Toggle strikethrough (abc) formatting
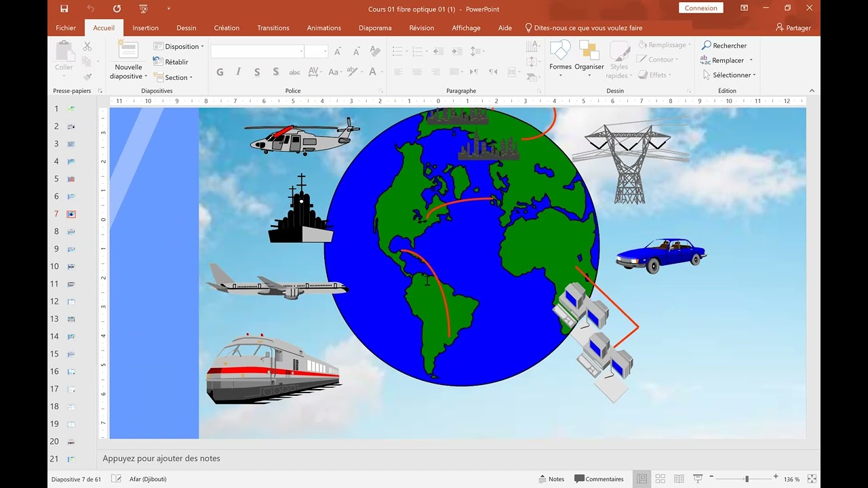 tap(294, 72)
